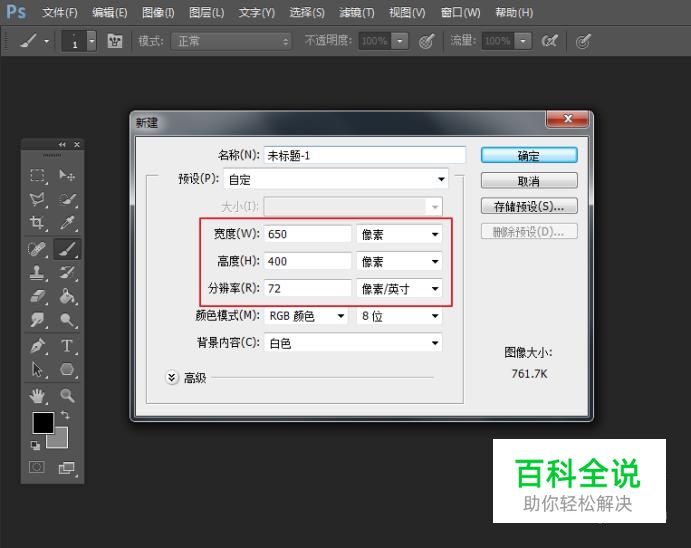Expand the 高级 advanced section
Image resolution: width=691 pixels, height=548 pixels.
[172, 378]
